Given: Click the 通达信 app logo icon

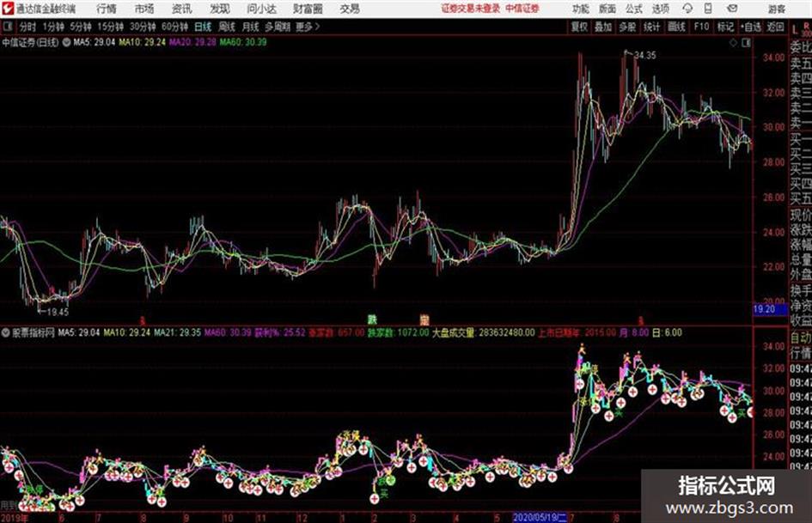Looking at the screenshot, I should pos(9,9).
